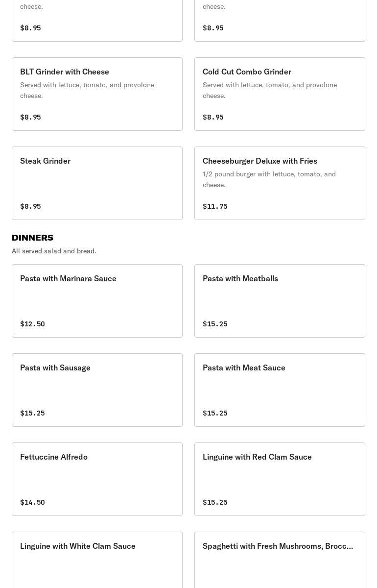Click the $14.50 Fettuccine Alfredo price
The height and width of the screenshot is (588, 377).
[32, 502]
